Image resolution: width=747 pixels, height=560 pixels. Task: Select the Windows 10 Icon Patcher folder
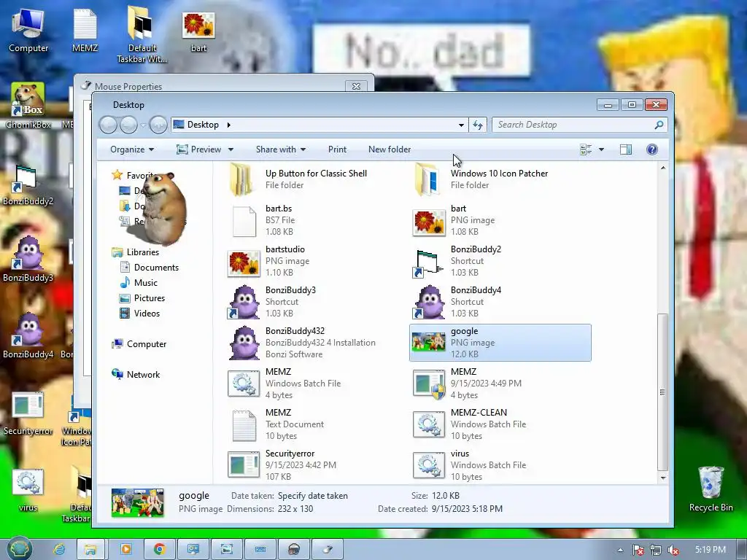(500, 179)
